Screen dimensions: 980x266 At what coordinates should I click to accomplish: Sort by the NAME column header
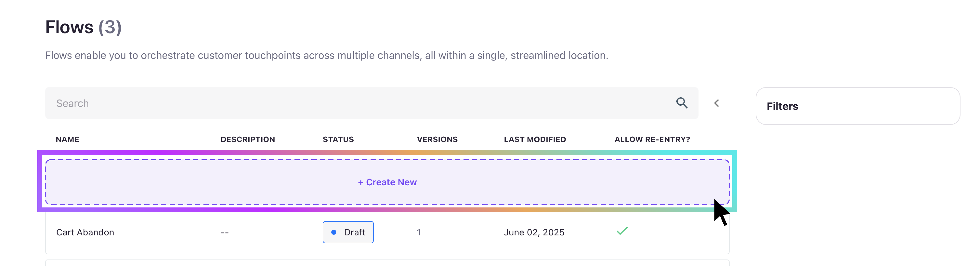pos(67,139)
